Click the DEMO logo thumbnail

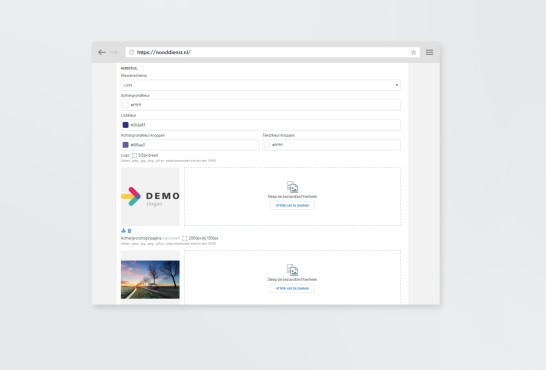coord(150,197)
